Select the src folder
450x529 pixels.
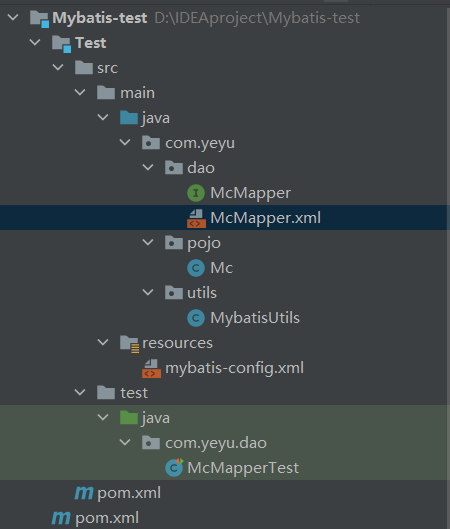pyautogui.click(x=107, y=68)
